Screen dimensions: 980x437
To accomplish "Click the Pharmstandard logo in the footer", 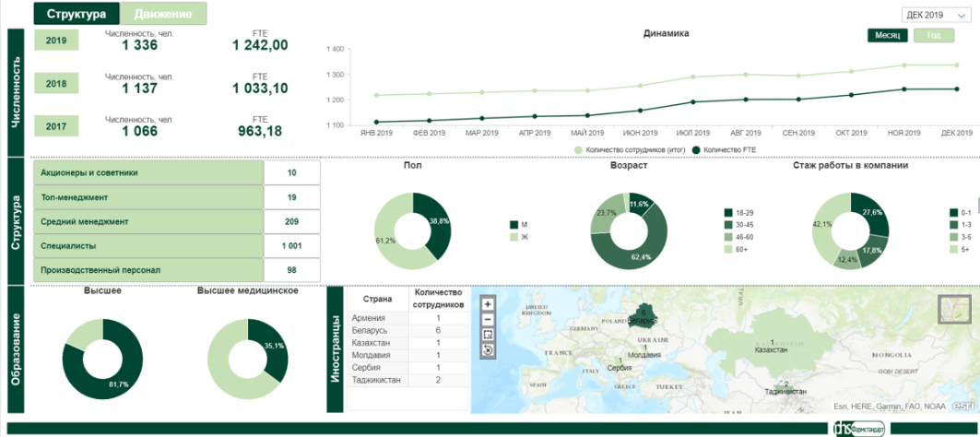I will coord(859,429).
